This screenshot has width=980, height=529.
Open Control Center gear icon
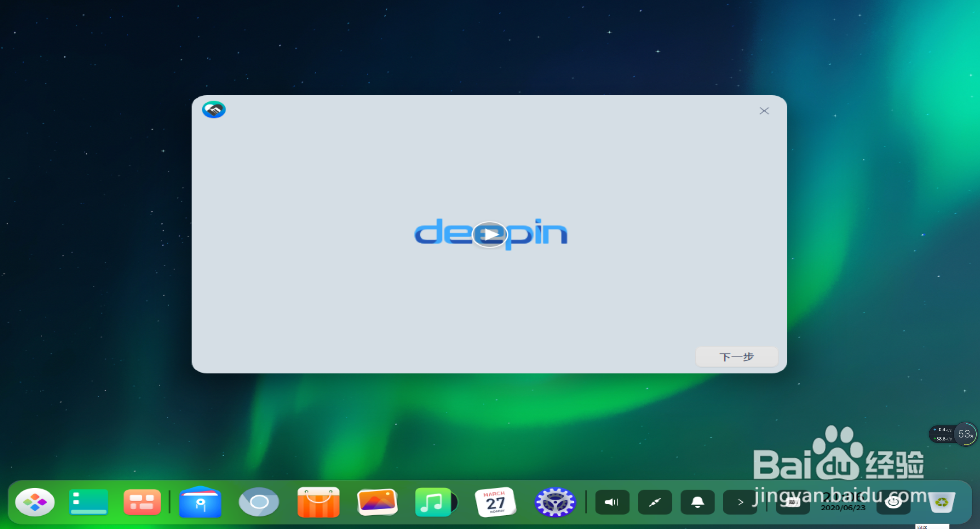[x=555, y=502]
